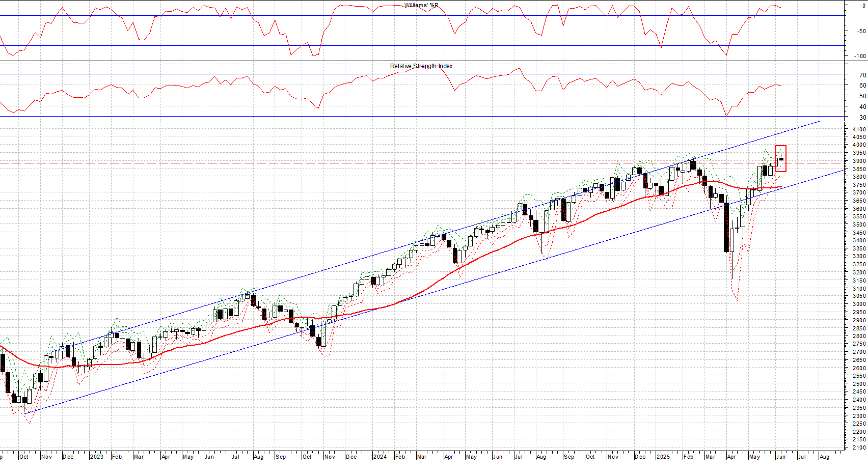Click the 60 RSI scale label

pos(862,86)
